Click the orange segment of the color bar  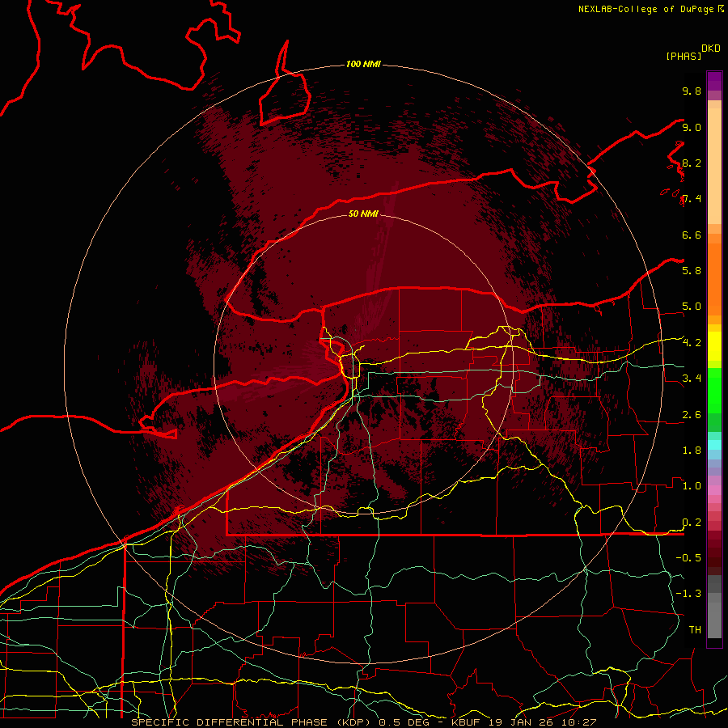click(714, 278)
